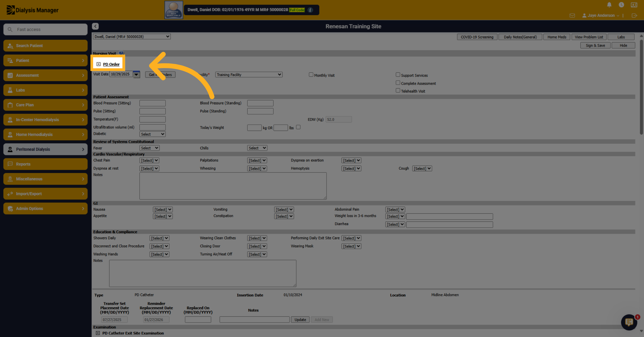This screenshot has height=337, width=644.
Task: Expand the Admin Options menu
Action: tap(45, 209)
